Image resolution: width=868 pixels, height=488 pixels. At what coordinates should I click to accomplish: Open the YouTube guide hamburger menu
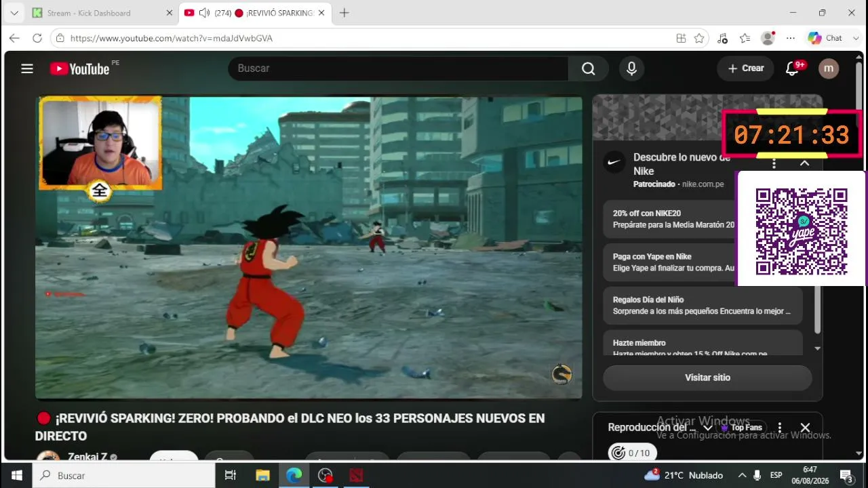[27, 68]
